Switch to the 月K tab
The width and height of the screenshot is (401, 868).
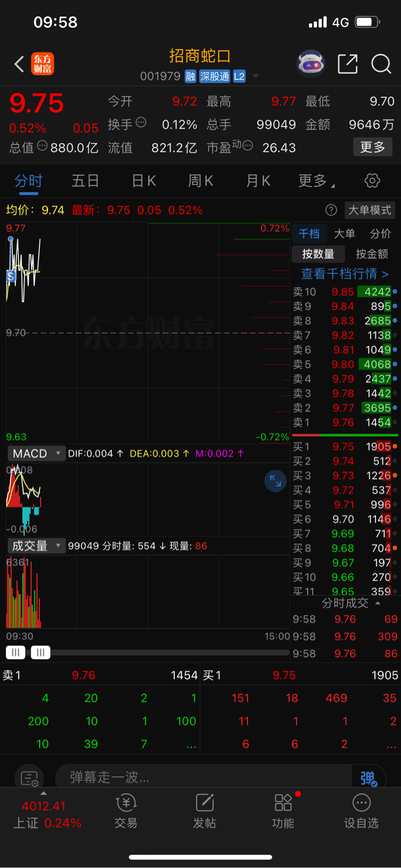tap(258, 181)
